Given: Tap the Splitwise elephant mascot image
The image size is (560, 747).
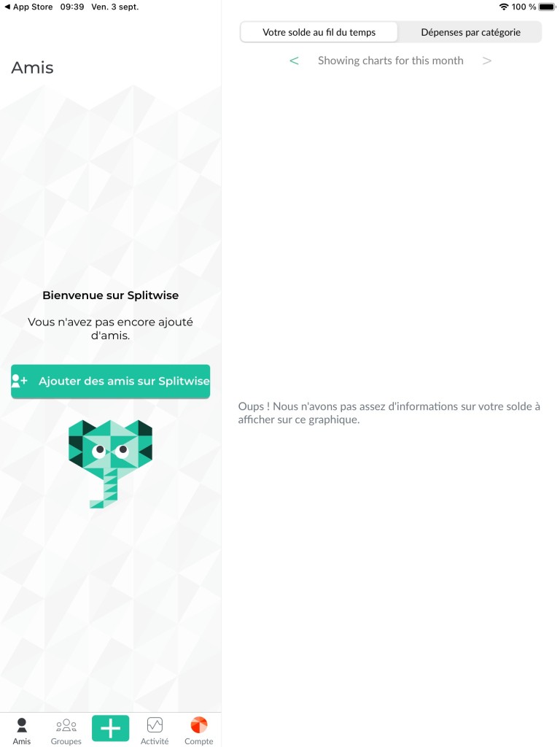Looking at the screenshot, I should point(111,463).
